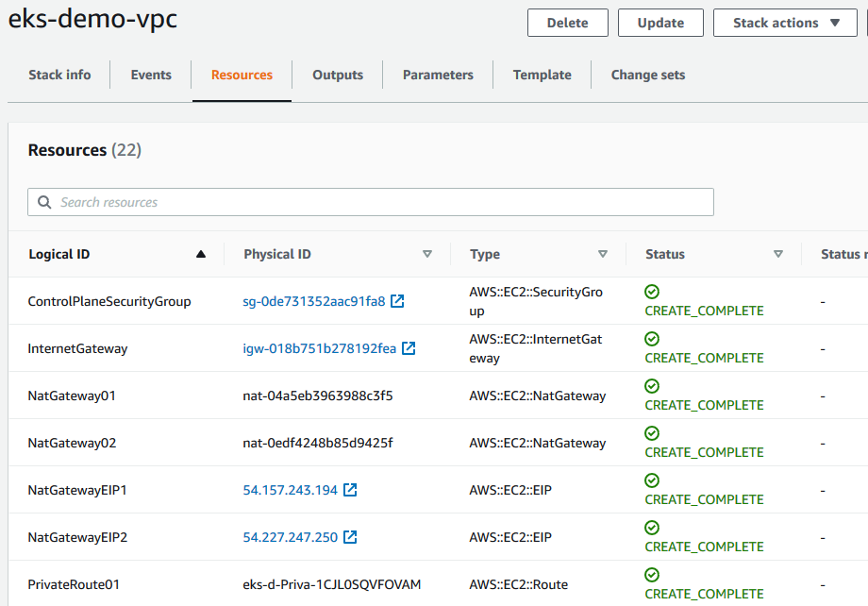Click the Delete stack button
This screenshot has width=868, height=606.
pos(567,23)
